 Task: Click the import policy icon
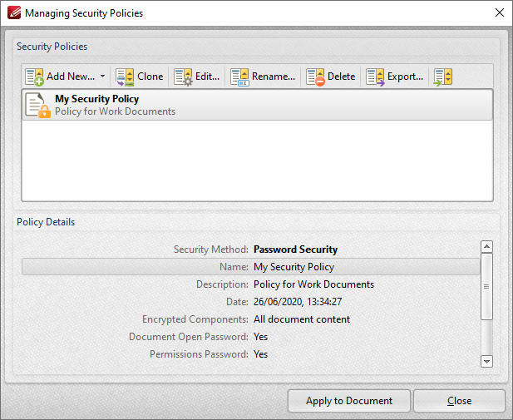point(443,77)
